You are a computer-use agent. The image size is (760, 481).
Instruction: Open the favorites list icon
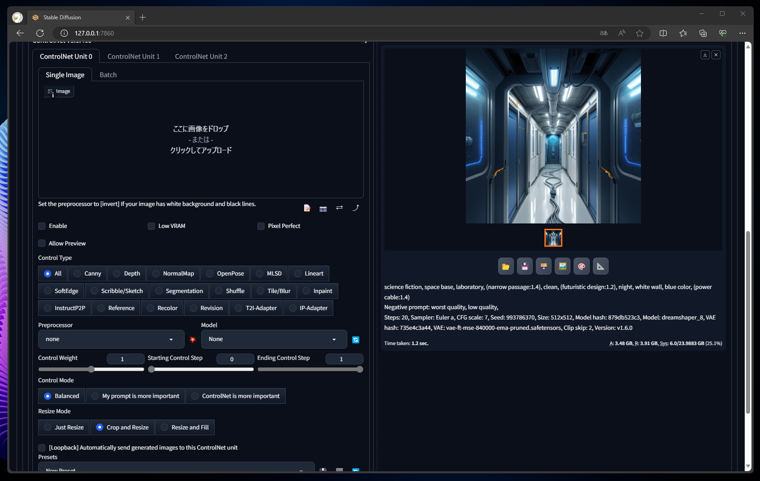pyautogui.click(x=683, y=33)
